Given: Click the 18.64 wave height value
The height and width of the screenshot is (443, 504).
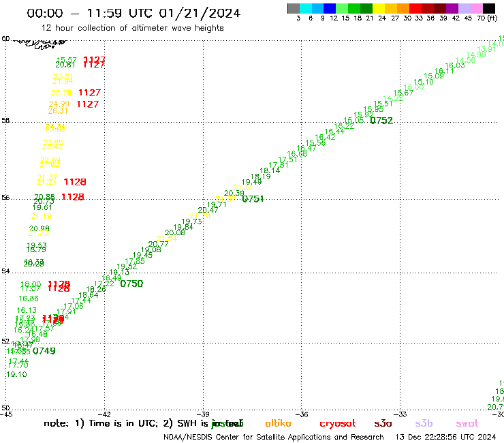Looking at the screenshot, I should (89, 295).
